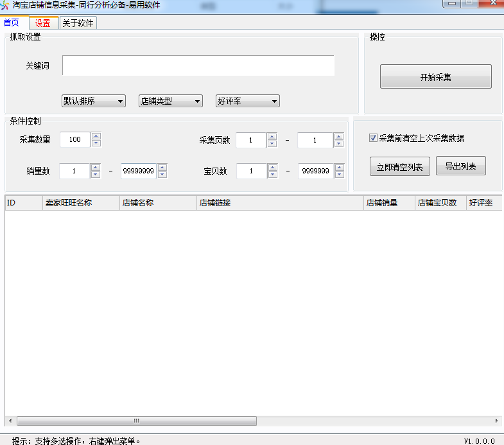The width and height of the screenshot is (504, 445).
Task: Minimize the window
Action: click(452, 4)
